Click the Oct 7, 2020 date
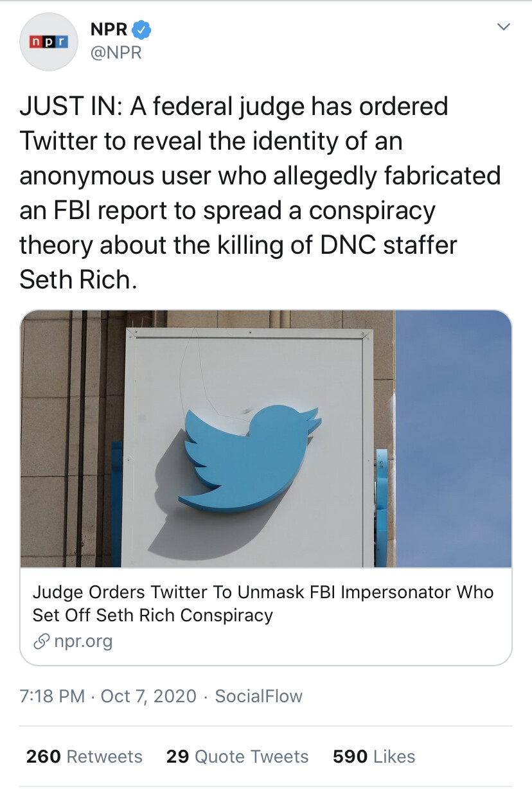Viewport: 532px width, 789px height. 148,696
